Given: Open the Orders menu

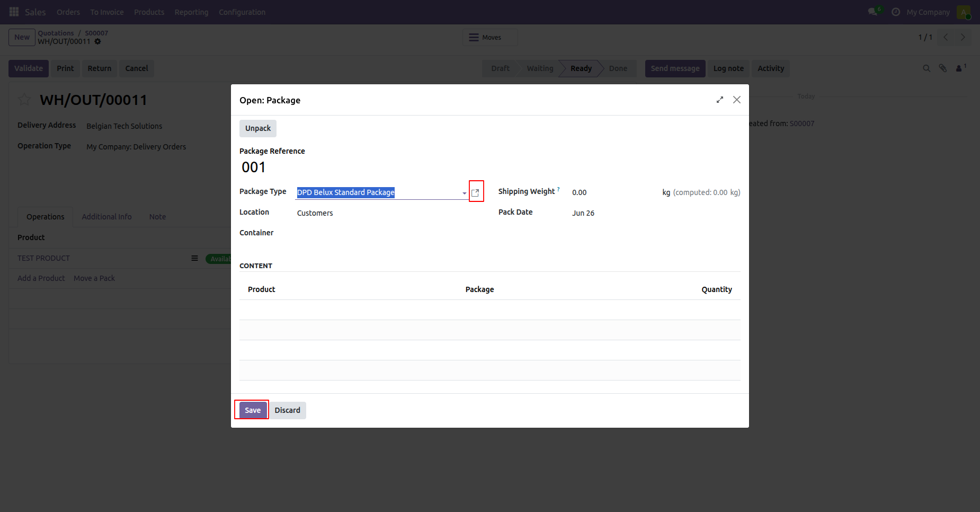Looking at the screenshot, I should [x=68, y=12].
